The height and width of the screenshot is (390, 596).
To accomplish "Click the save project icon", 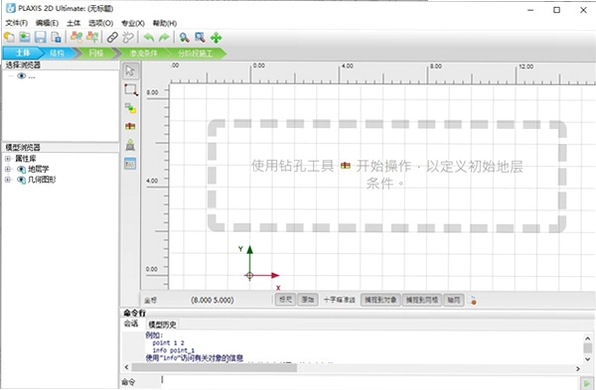I will tap(40, 37).
